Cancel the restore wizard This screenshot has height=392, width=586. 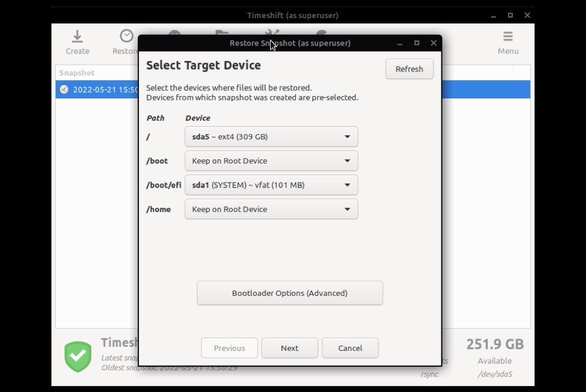click(350, 348)
